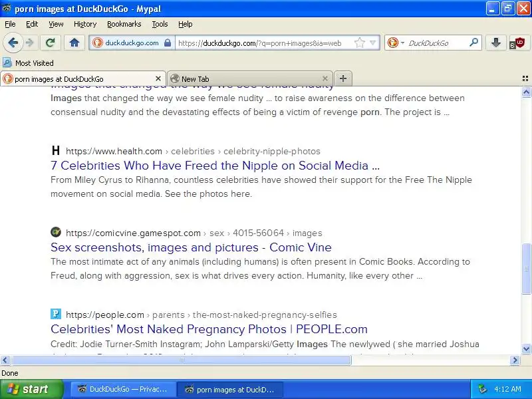
Task: Switch to the New Tab tab
Action: pos(250,78)
